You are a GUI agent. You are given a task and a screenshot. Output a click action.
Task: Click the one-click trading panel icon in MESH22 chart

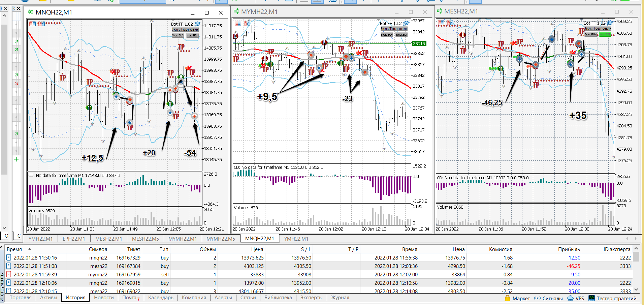pos(441,23)
